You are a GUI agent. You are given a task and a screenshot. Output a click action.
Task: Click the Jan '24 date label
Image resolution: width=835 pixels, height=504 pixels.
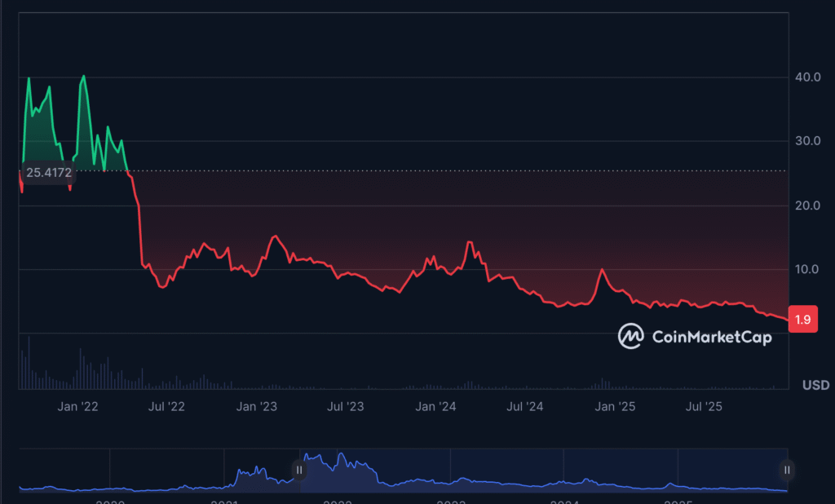[x=435, y=406]
